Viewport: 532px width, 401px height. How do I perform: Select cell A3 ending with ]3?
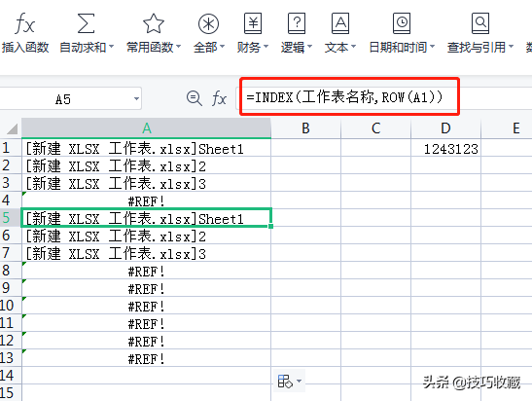(146, 183)
